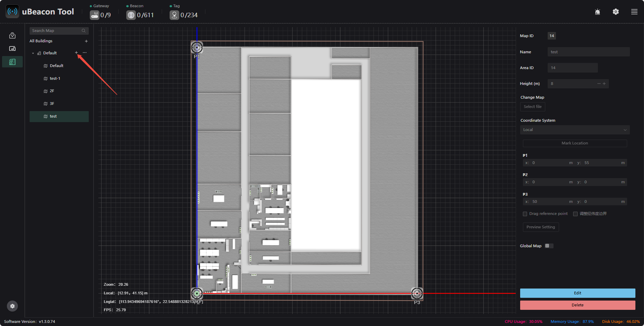Click the search magnifier icon

(84, 31)
